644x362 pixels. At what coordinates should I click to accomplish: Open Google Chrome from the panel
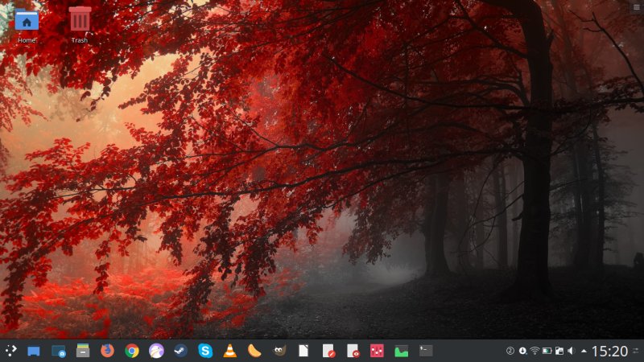coord(131,351)
